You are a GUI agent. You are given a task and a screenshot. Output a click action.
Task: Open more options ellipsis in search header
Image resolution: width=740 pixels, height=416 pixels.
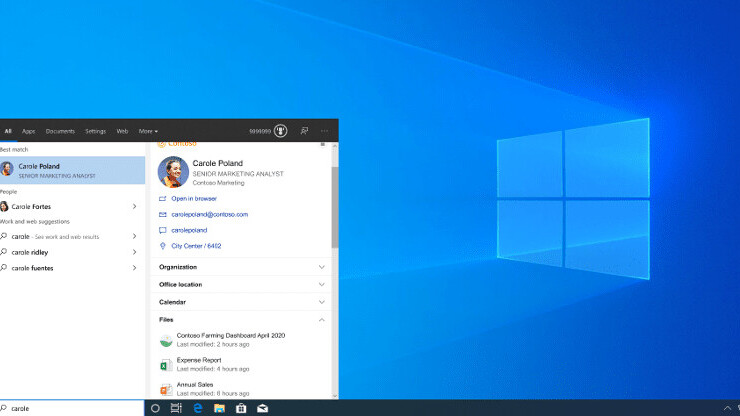pos(324,131)
